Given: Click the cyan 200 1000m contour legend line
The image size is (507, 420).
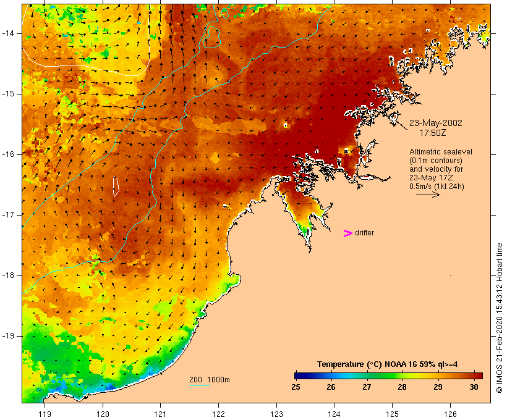Looking at the screenshot, I should [x=200, y=385].
